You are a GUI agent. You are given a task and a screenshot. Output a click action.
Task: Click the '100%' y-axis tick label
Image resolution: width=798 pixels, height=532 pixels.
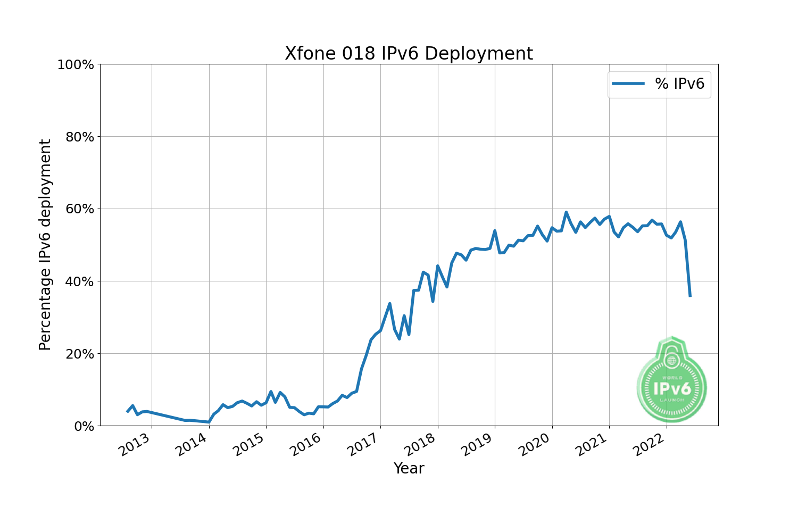75,65
